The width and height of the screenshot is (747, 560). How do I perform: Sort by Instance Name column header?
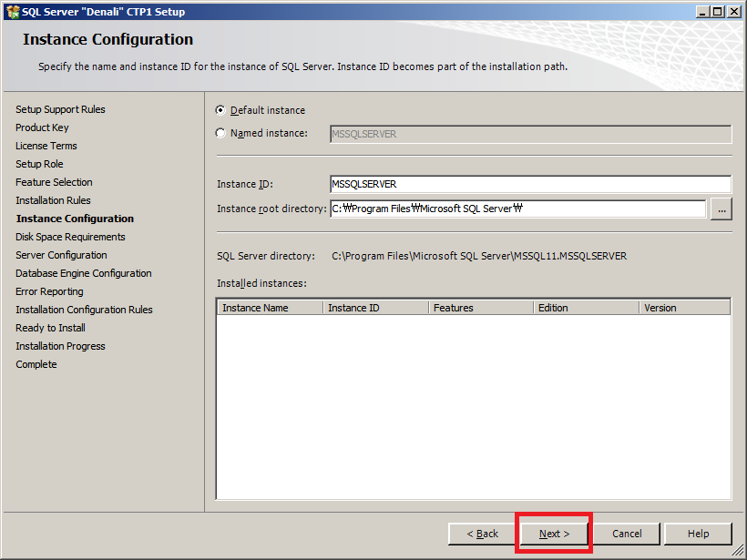pos(271,308)
